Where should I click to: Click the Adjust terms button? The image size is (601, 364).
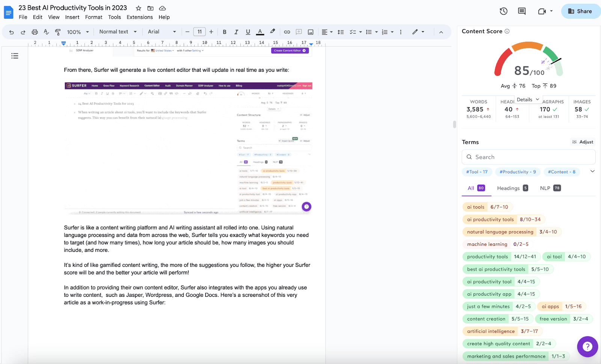(583, 142)
